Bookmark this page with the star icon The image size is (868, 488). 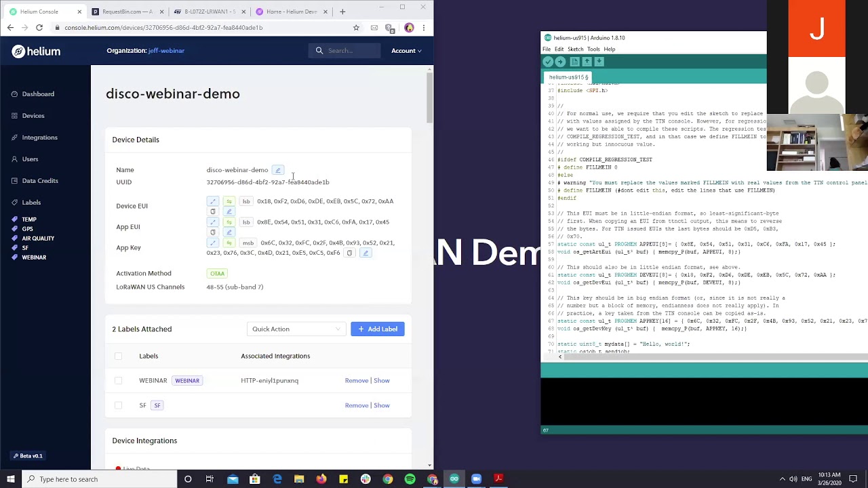pyautogui.click(x=356, y=28)
